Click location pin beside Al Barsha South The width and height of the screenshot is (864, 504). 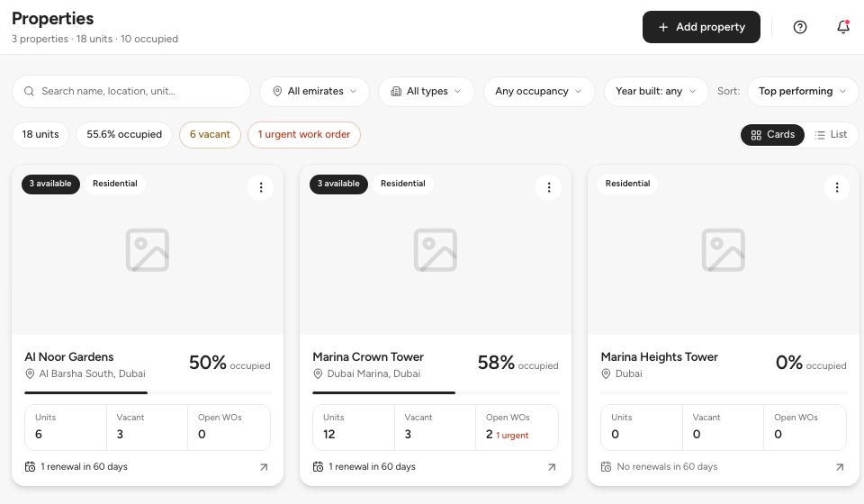pos(30,374)
